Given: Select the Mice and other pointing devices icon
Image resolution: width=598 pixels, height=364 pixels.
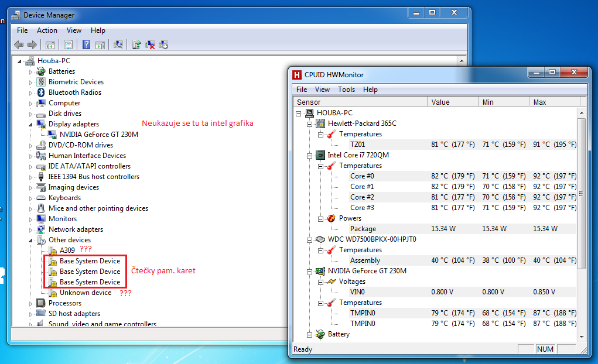Looking at the screenshot, I should (41, 208).
